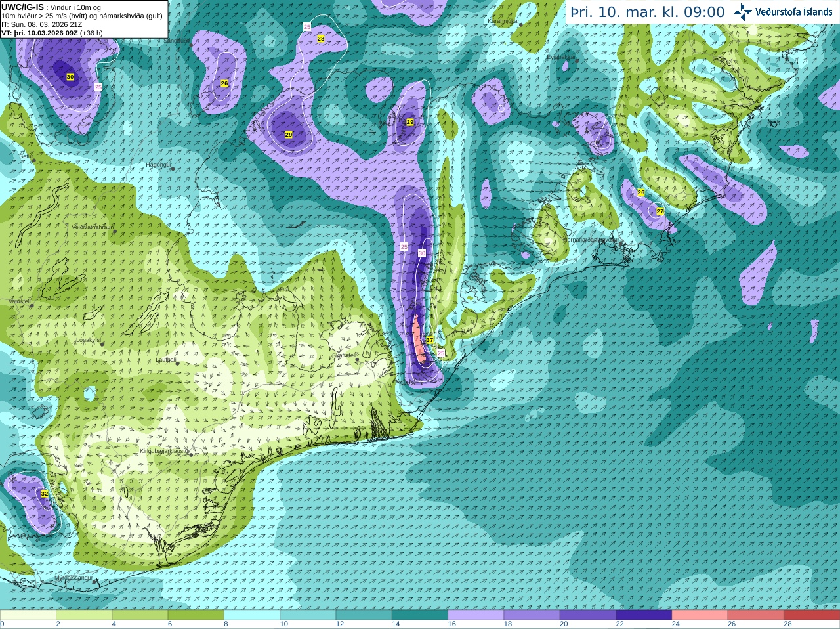The height and width of the screenshot is (629, 840).
Task: Click the above-28 m/s legend color swatch
Action: click(812, 615)
